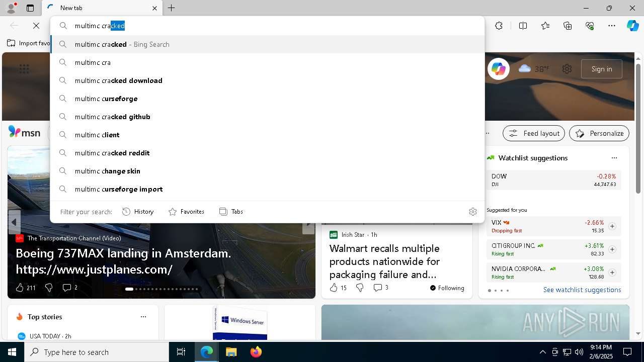The height and width of the screenshot is (362, 644).
Task: Open a new tab with plus button
Action: click(172, 8)
